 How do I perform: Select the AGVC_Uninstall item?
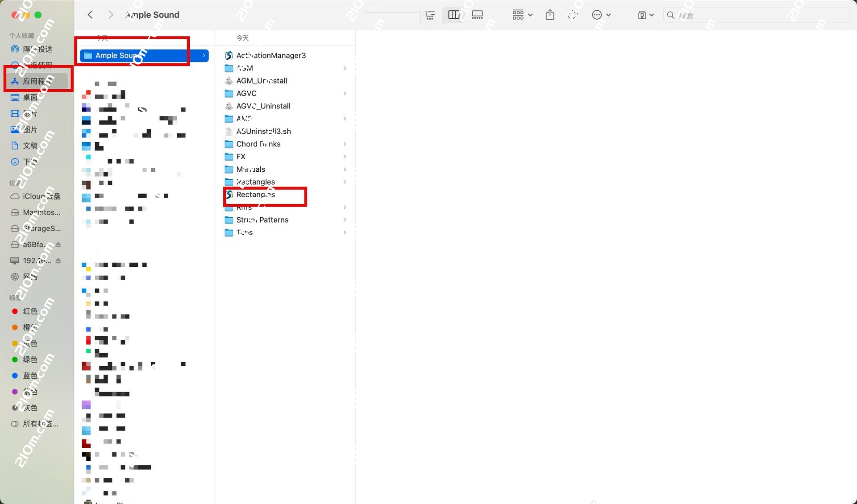[x=286, y=106]
